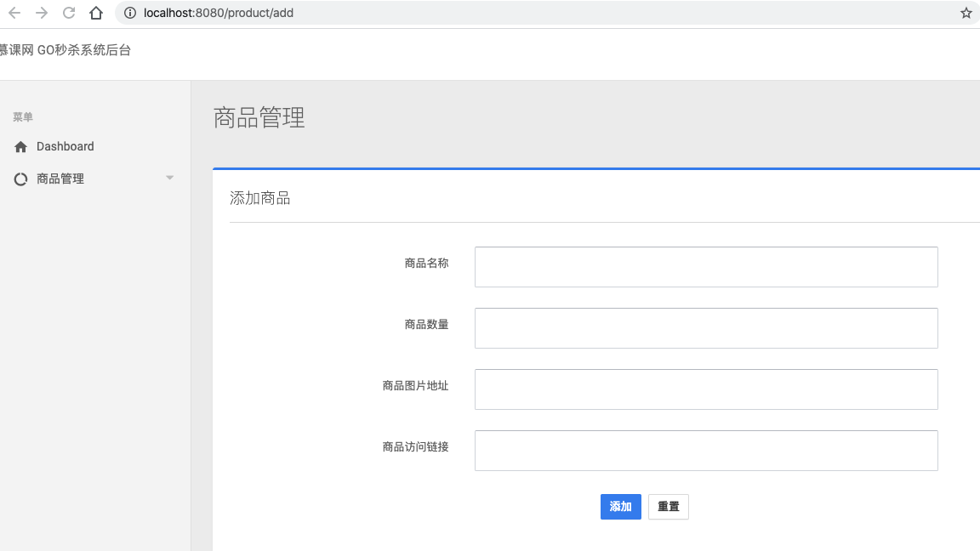The image size is (980, 551).
Task: Click inside the 商品图片地址 input field
Action: pos(706,389)
